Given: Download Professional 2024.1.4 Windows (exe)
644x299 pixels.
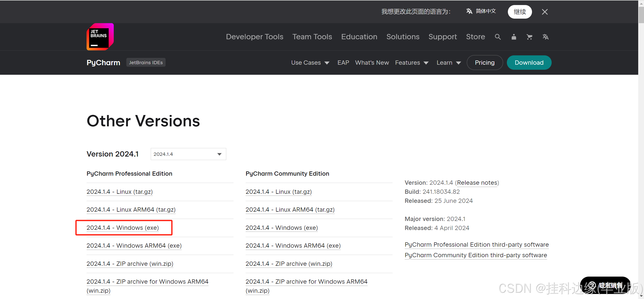Looking at the screenshot, I should (123, 228).
